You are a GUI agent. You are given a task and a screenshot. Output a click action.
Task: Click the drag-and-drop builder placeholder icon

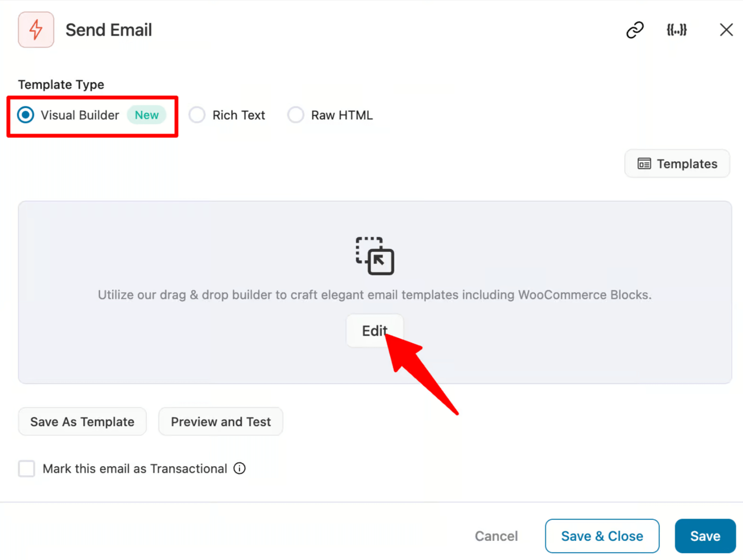pyautogui.click(x=374, y=256)
